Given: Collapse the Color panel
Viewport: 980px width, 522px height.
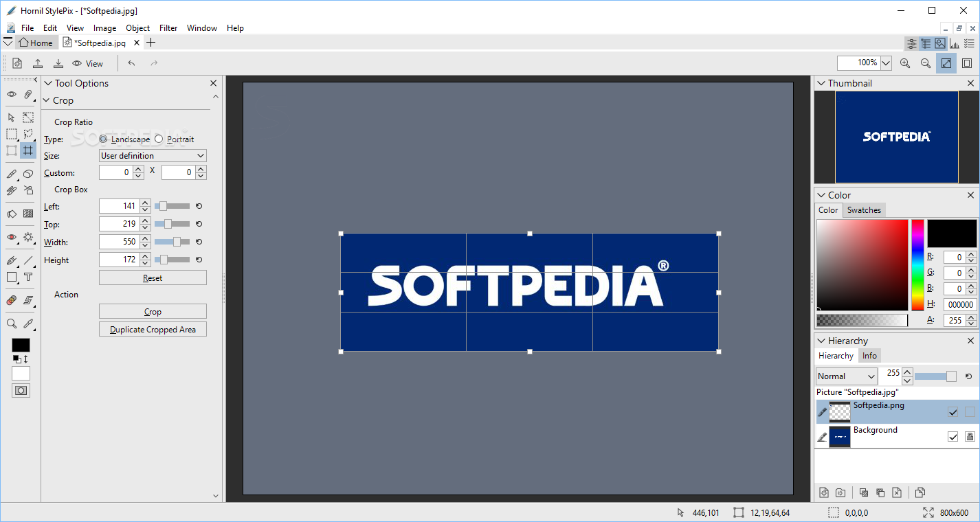Looking at the screenshot, I should (821, 195).
